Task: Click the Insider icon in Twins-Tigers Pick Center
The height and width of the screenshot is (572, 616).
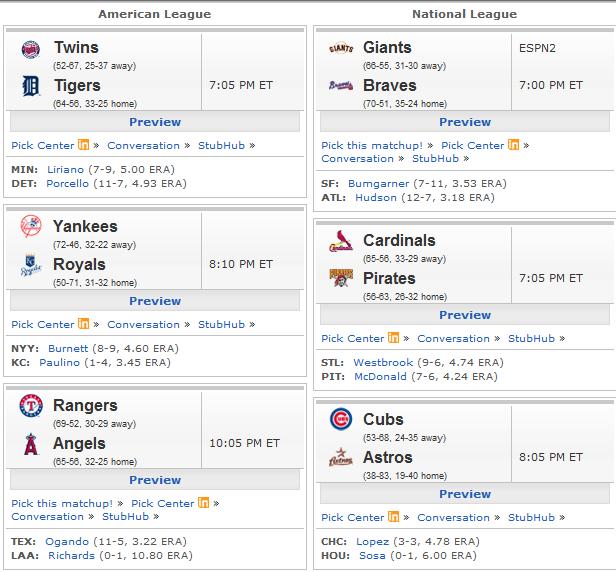Action: (83, 145)
